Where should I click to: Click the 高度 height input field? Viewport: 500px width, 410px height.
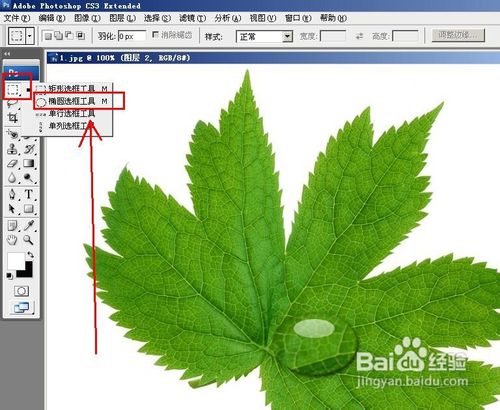[x=405, y=36]
